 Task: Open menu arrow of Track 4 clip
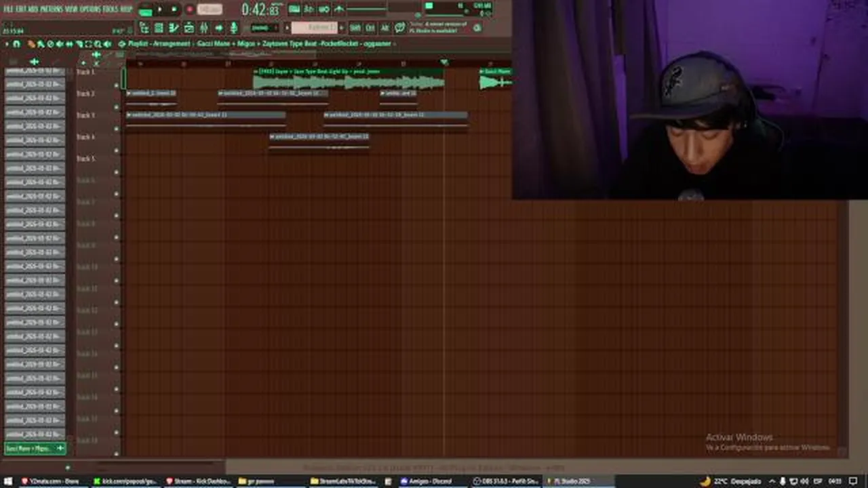272,136
